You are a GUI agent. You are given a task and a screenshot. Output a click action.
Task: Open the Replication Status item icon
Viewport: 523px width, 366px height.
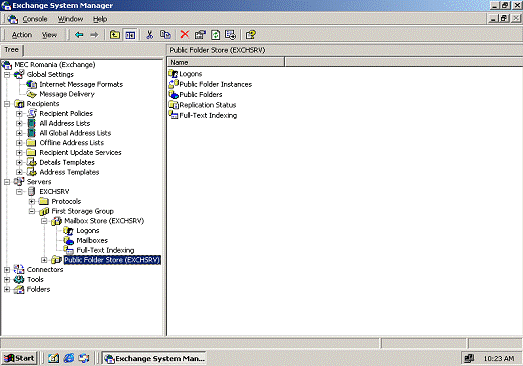coord(173,105)
